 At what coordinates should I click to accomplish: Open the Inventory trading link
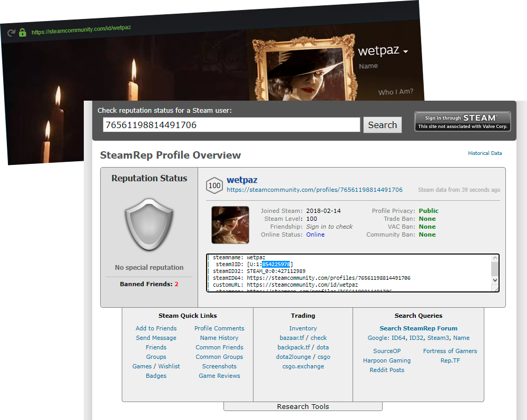pos(303,328)
